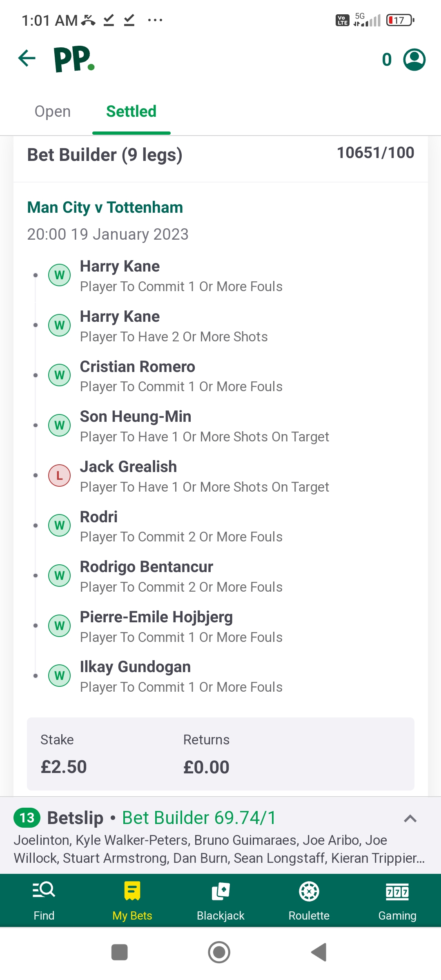Tap the Bet Builder 69.74/1 betslip text

[x=199, y=818]
